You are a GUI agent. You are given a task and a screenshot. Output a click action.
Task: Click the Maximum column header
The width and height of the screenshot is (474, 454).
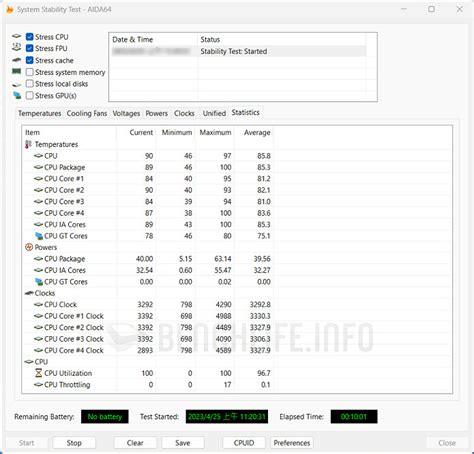tap(215, 133)
